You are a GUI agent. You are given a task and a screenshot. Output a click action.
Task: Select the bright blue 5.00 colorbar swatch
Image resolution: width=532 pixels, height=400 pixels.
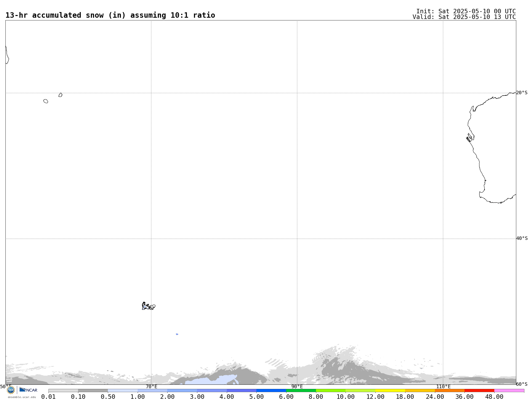pos(271,391)
